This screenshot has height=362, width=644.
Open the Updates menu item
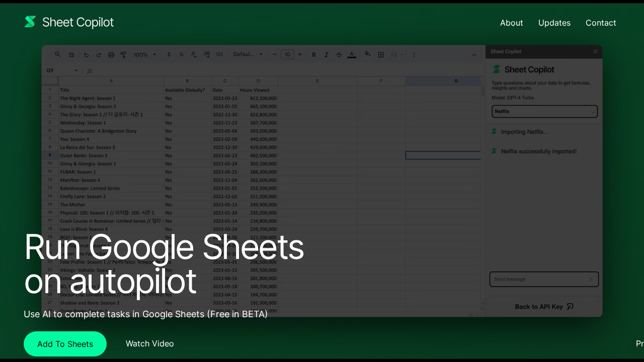click(554, 23)
